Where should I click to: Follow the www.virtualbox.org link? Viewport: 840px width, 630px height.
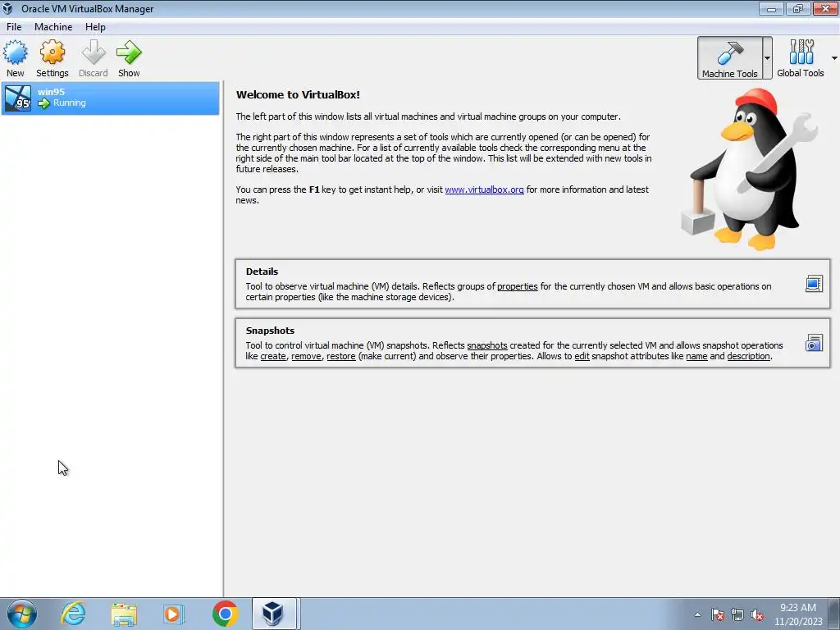[484, 189]
